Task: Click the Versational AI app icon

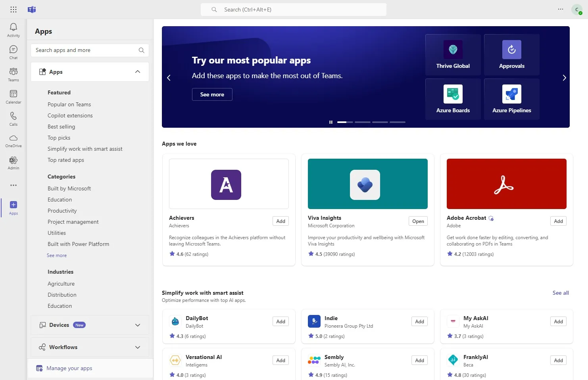Action: coord(175,360)
